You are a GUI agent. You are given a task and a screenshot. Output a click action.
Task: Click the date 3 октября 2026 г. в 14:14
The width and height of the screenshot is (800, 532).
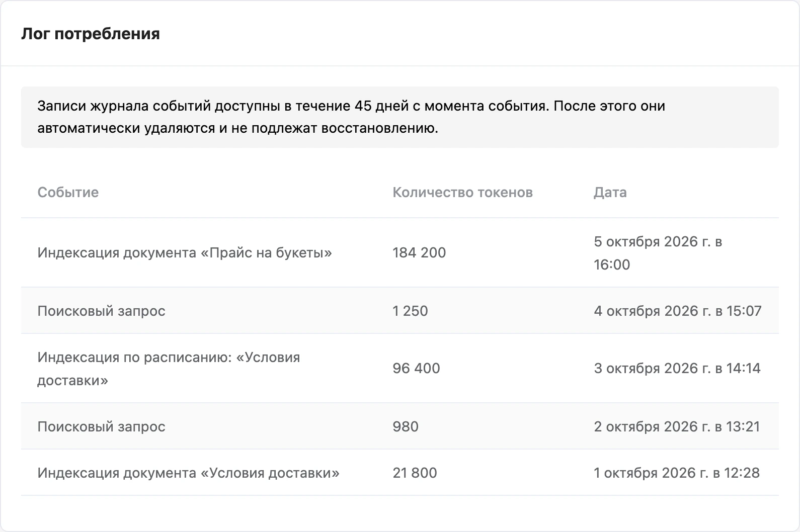click(677, 368)
